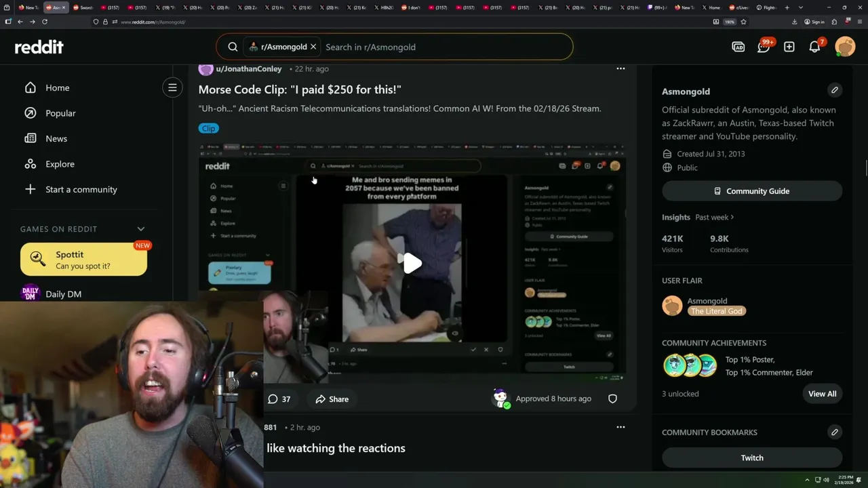Click browser forward arrow
Screen dimensions: 868x488
[x=32, y=22]
